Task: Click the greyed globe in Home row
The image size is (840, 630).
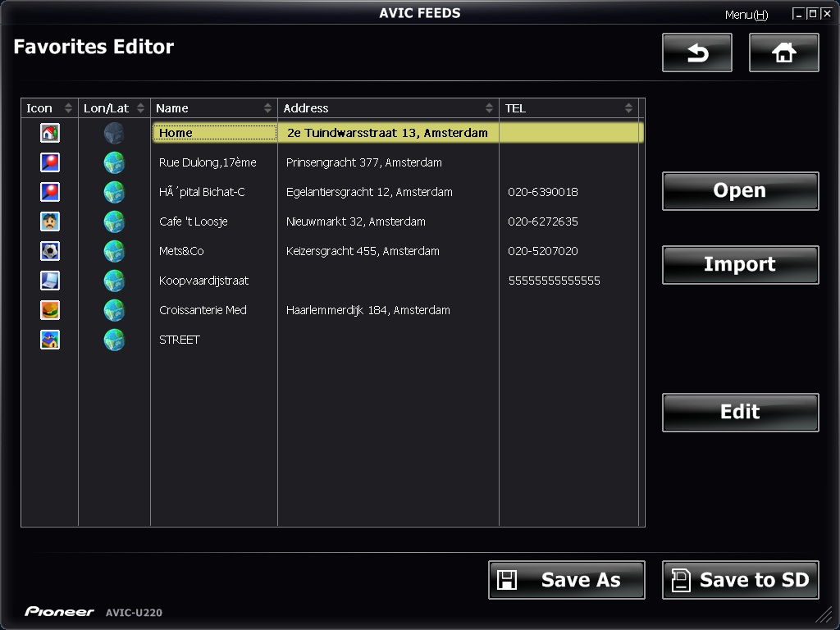Action: 114,133
